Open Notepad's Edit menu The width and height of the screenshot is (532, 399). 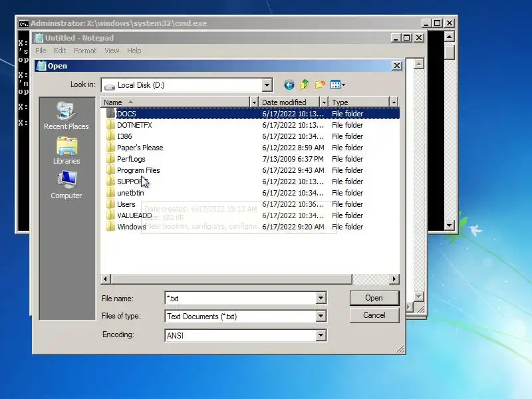(60, 51)
